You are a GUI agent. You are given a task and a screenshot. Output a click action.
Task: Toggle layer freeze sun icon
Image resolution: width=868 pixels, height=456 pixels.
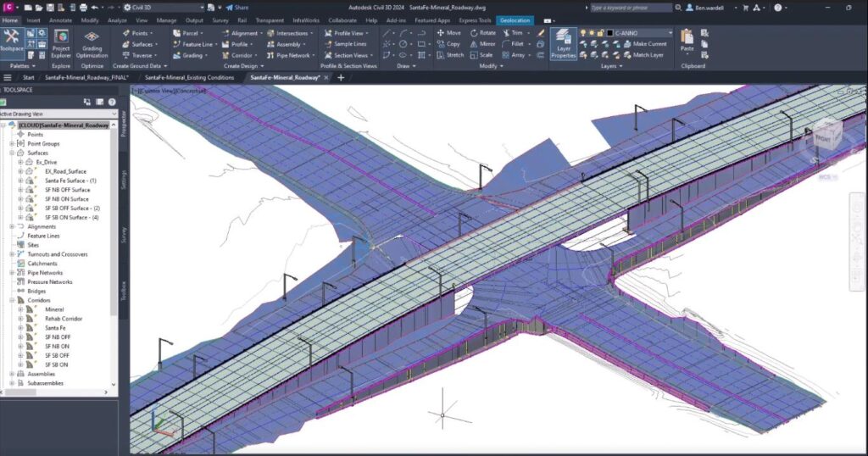[591, 33]
